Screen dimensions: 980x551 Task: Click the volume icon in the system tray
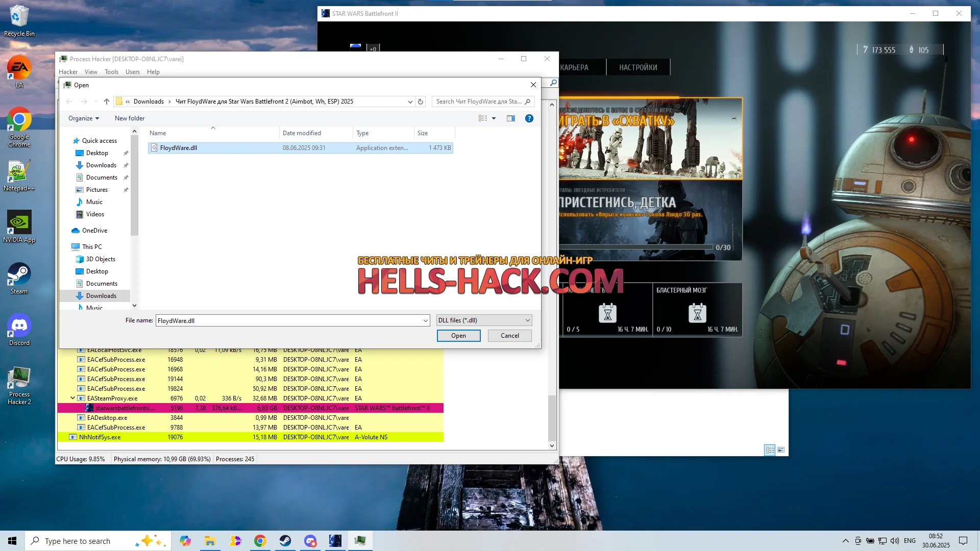(x=894, y=541)
